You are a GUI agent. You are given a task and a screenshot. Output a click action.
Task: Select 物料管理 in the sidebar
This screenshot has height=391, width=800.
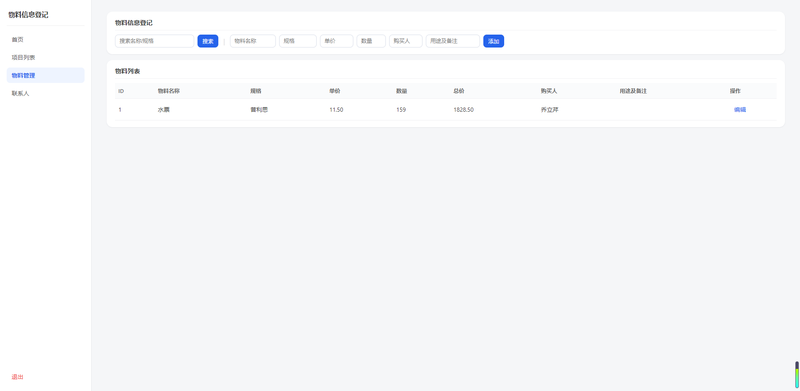(x=45, y=76)
